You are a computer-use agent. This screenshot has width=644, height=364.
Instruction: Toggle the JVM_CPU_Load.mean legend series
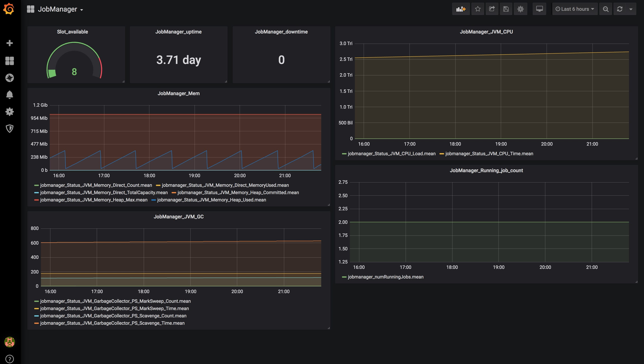tap(391, 154)
